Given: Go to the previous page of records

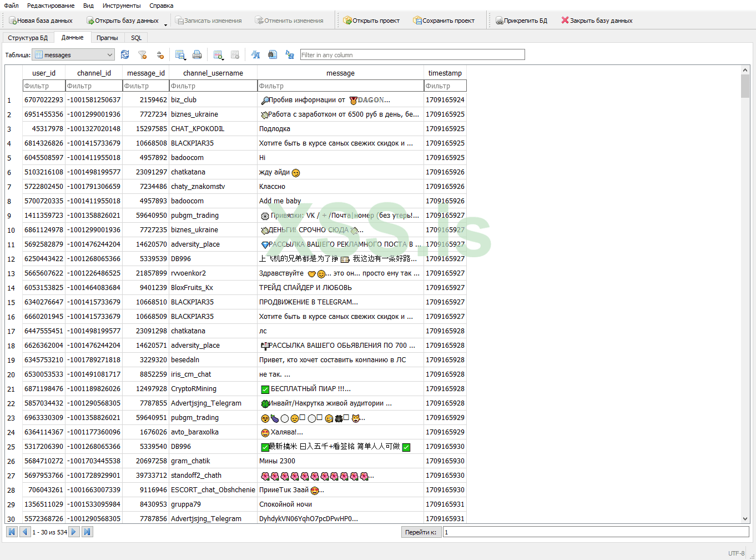Looking at the screenshot, I should point(25,532).
